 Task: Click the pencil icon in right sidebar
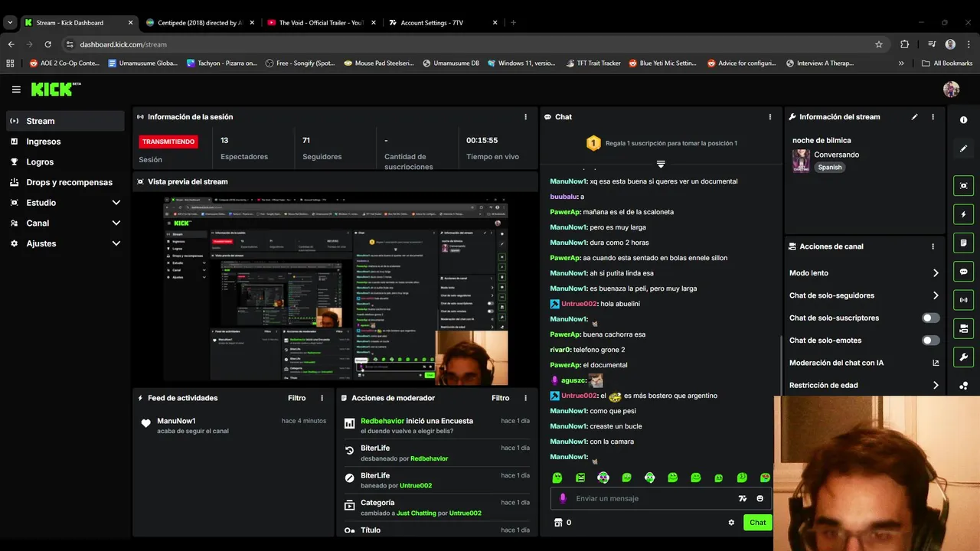pos(963,148)
